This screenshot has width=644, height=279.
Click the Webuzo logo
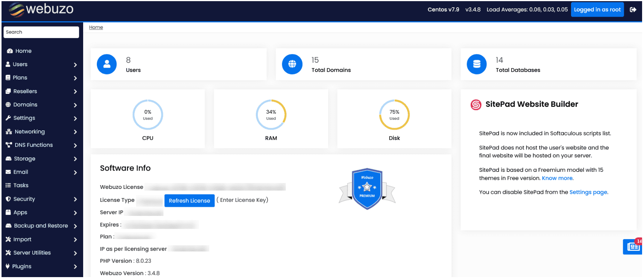pyautogui.click(x=41, y=10)
